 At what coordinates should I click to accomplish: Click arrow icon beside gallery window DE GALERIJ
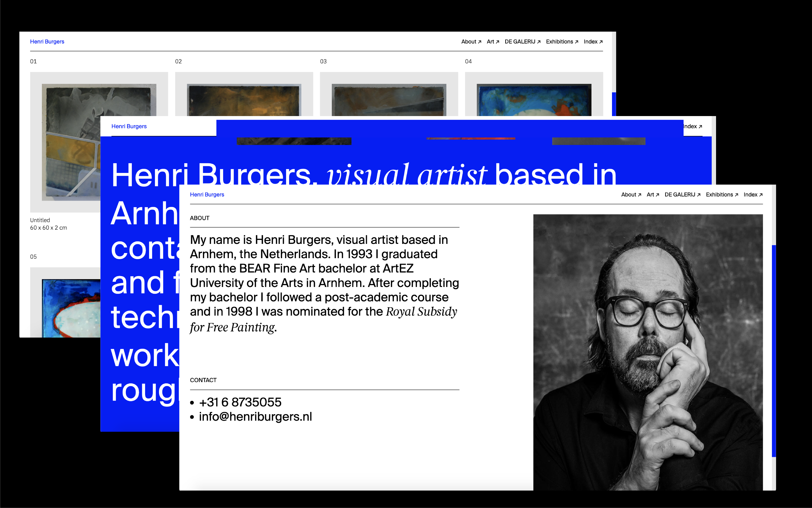click(539, 42)
